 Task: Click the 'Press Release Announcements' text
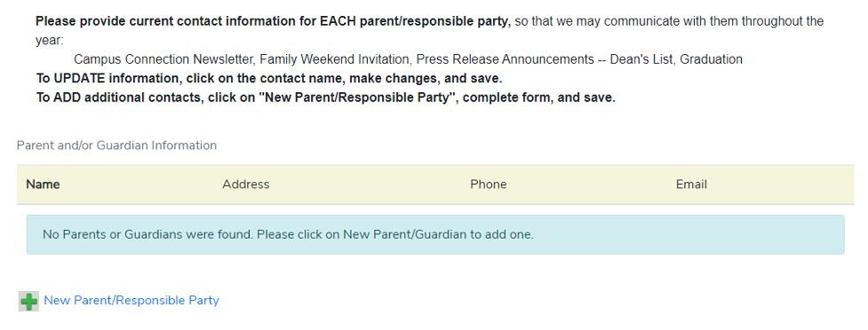pyautogui.click(x=505, y=59)
